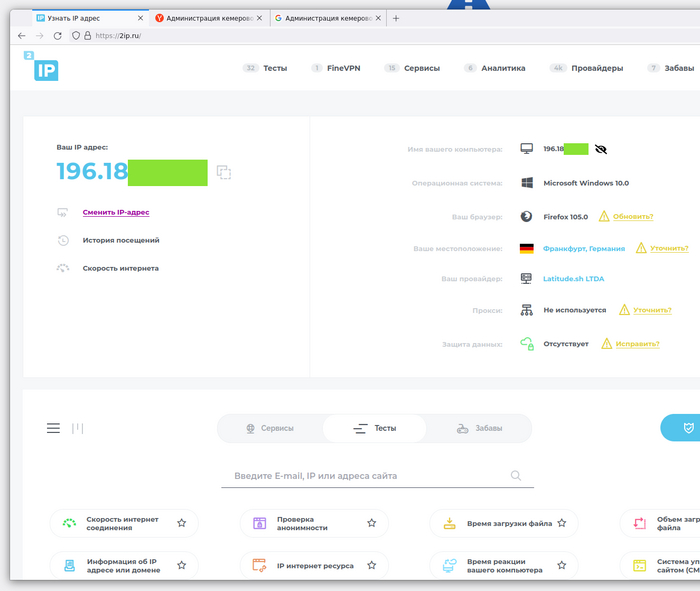This screenshot has height=591, width=700.
Task: Open a new browser tab
Action: click(x=396, y=18)
